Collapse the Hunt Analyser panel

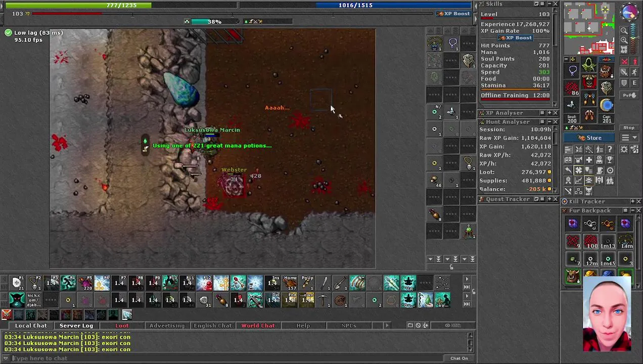(549, 122)
